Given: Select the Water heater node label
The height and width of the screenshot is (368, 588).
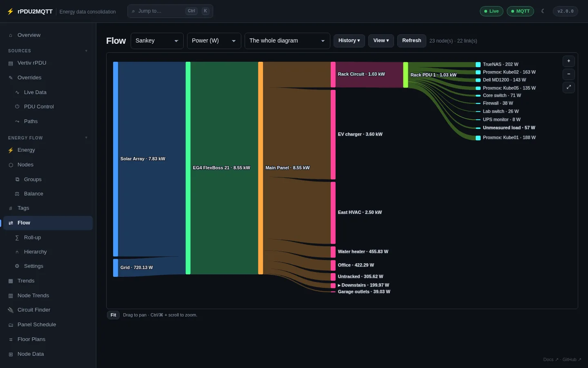Looking at the screenshot, I should click(x=363, y=251).
